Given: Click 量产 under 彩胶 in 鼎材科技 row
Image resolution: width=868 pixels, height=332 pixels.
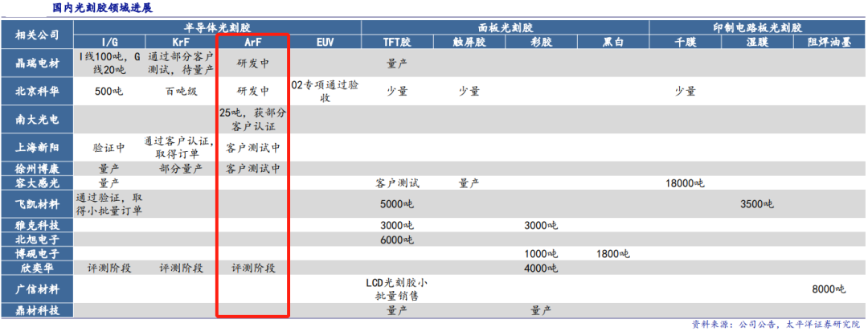Looking at the screenshot, I should pyautogui.click(x=541, y=310).
